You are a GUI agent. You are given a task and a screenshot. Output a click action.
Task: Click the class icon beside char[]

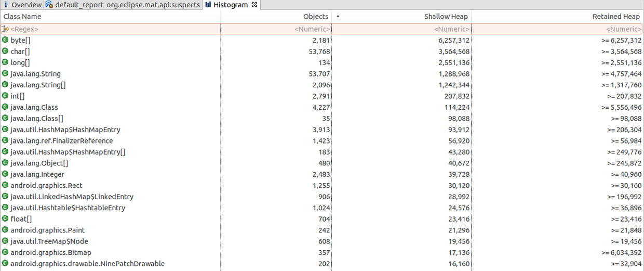coord(5,51)
